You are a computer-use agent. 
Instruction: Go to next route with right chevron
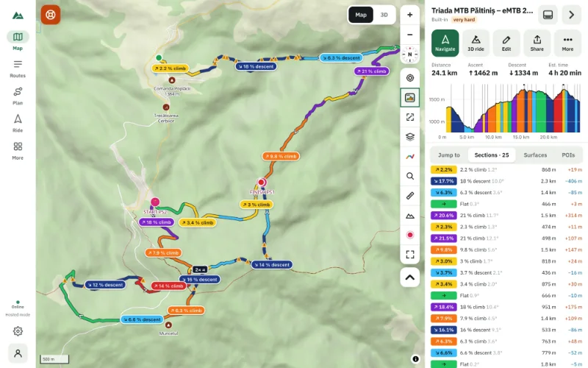click(572, 15)
